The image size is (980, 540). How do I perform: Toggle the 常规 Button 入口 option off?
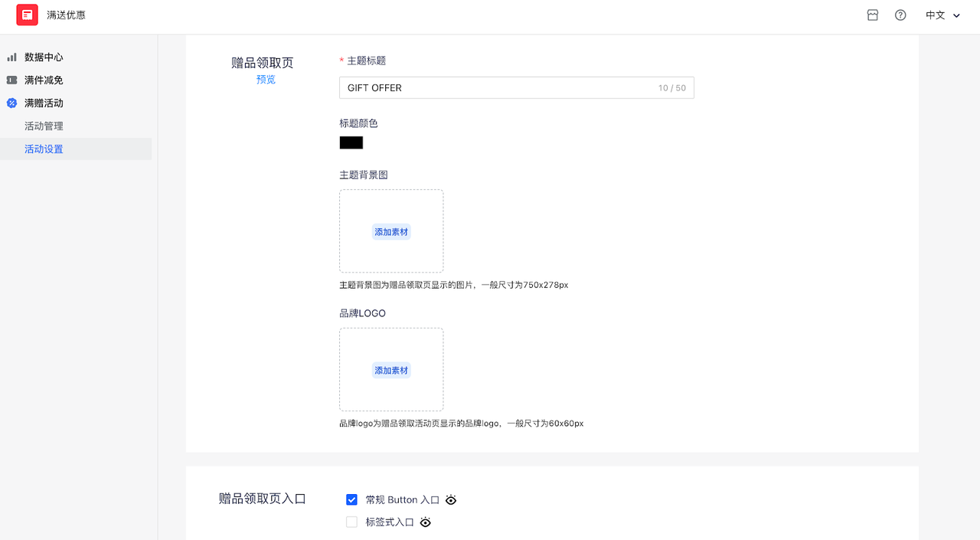[351, 499]
